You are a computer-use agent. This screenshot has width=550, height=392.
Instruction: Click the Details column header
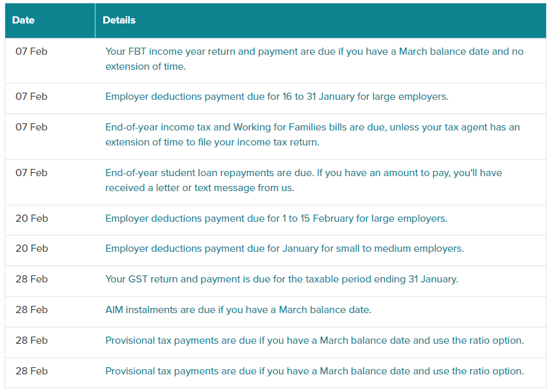[x=119, y=20]
